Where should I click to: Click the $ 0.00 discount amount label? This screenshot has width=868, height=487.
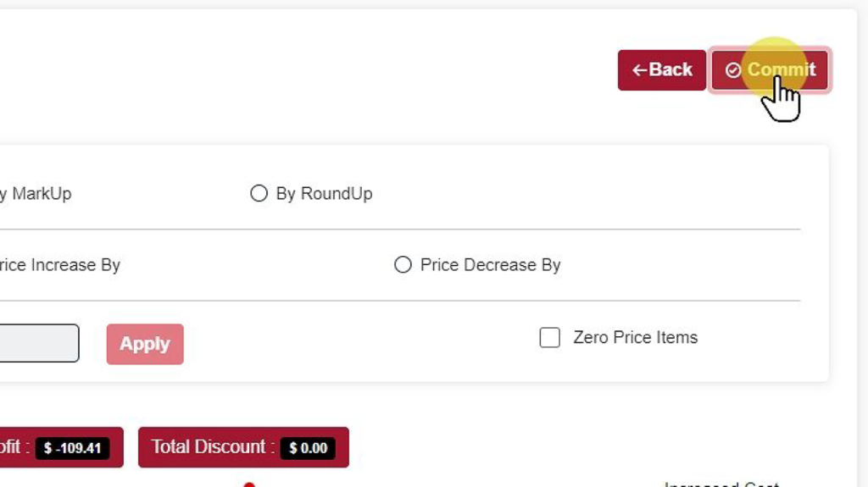click(308, 448)
